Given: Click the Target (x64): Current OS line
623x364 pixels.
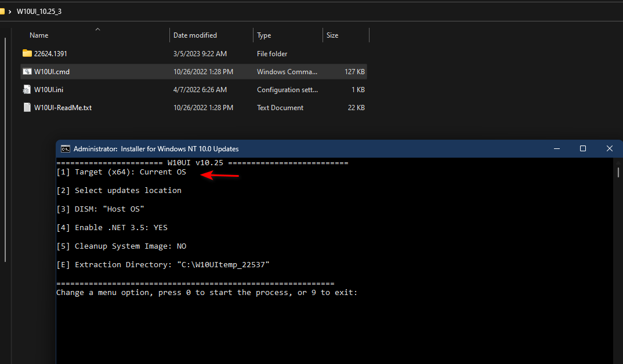Looking at the screenshot, I should [121, 172].
